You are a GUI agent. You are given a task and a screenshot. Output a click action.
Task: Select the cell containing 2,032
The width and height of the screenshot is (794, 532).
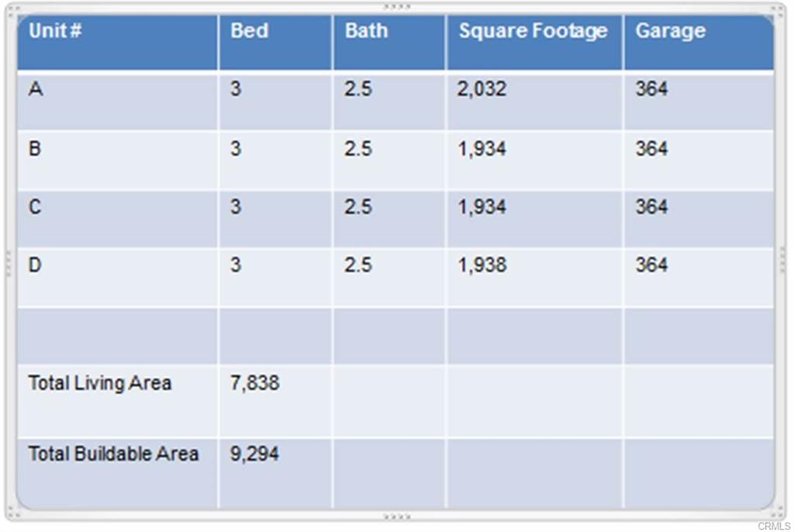[x=535, y=102]
